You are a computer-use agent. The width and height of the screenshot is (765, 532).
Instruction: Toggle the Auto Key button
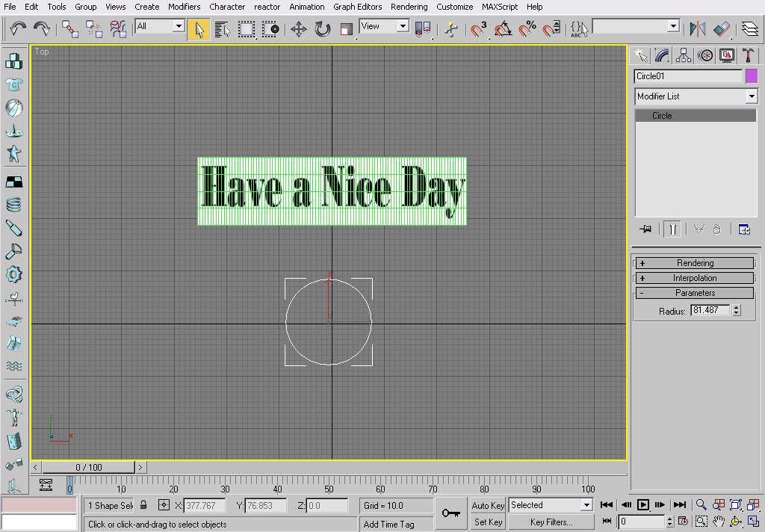pos(488,506)
